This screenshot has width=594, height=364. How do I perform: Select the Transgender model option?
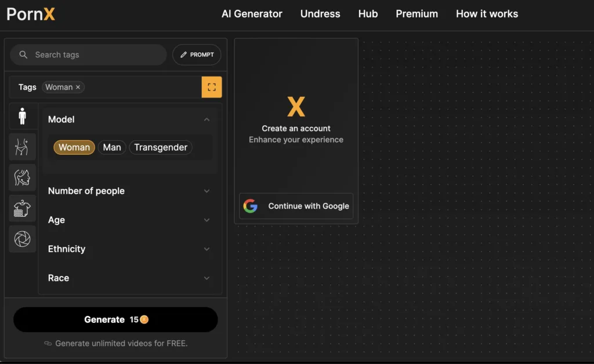[161, 147]
